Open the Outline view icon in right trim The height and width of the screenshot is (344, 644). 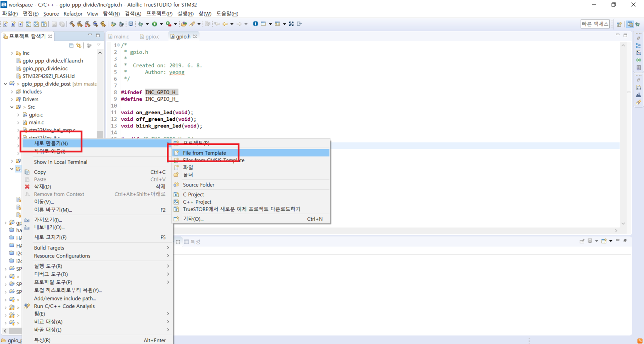click(638, 46)
